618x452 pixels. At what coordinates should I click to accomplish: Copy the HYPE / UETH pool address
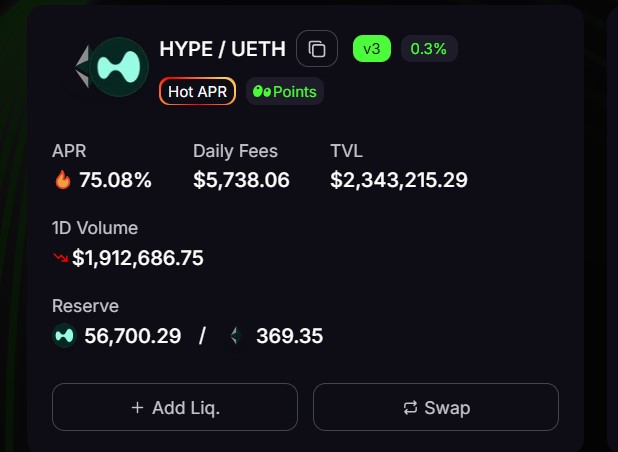tap(316, 48)
